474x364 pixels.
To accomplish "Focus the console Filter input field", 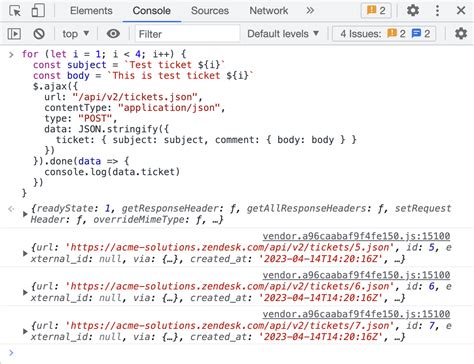I will point(187,34).
